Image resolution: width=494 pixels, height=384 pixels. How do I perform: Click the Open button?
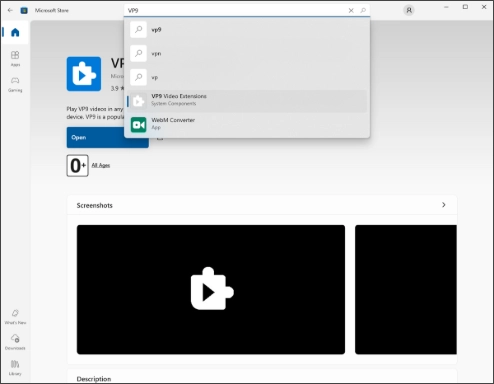108,137
